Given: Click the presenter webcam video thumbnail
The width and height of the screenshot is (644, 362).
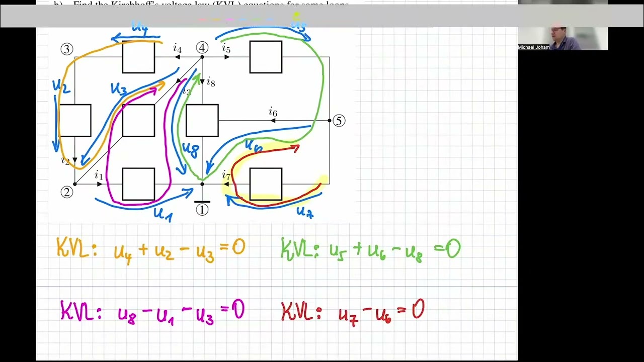Looking at the screenshot, I should coord(562,25).
